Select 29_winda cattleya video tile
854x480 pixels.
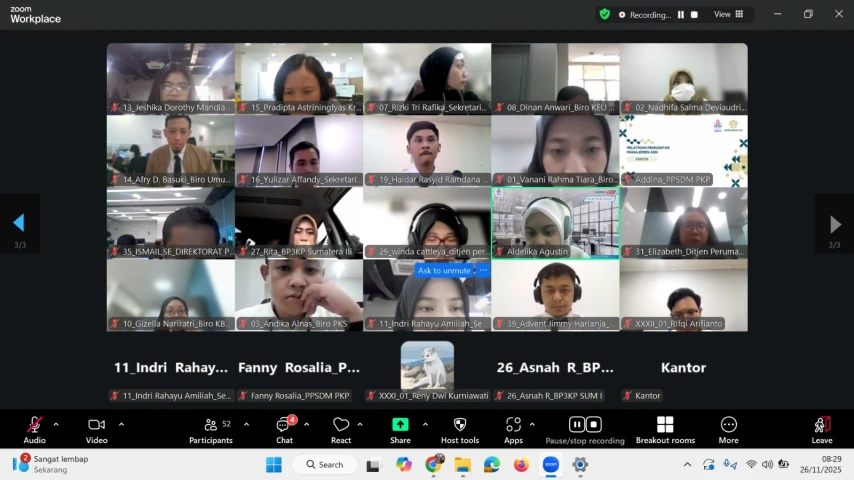(427, 223)
